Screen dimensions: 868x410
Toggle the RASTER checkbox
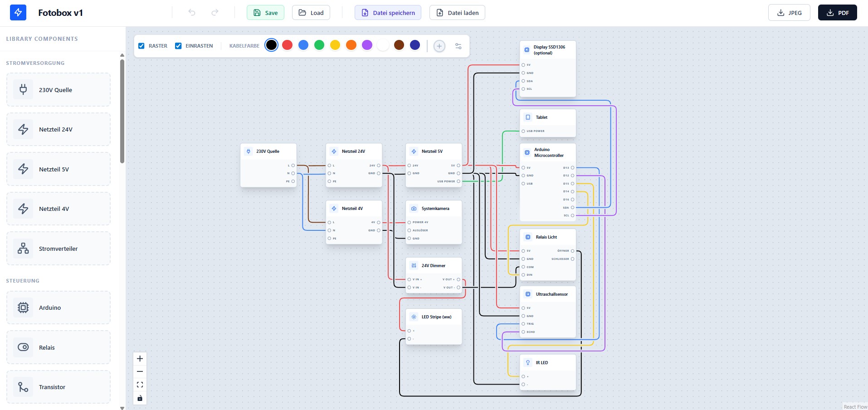coord(141,46)
